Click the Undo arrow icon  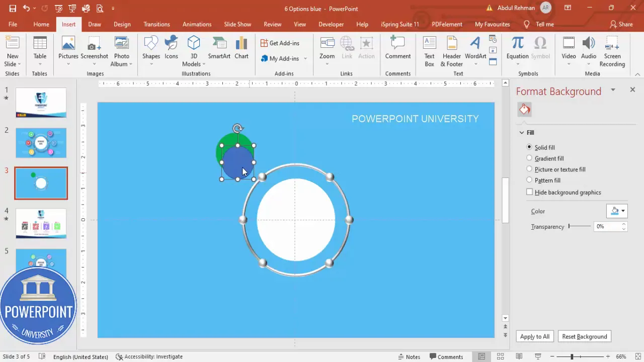click(26, 9)
